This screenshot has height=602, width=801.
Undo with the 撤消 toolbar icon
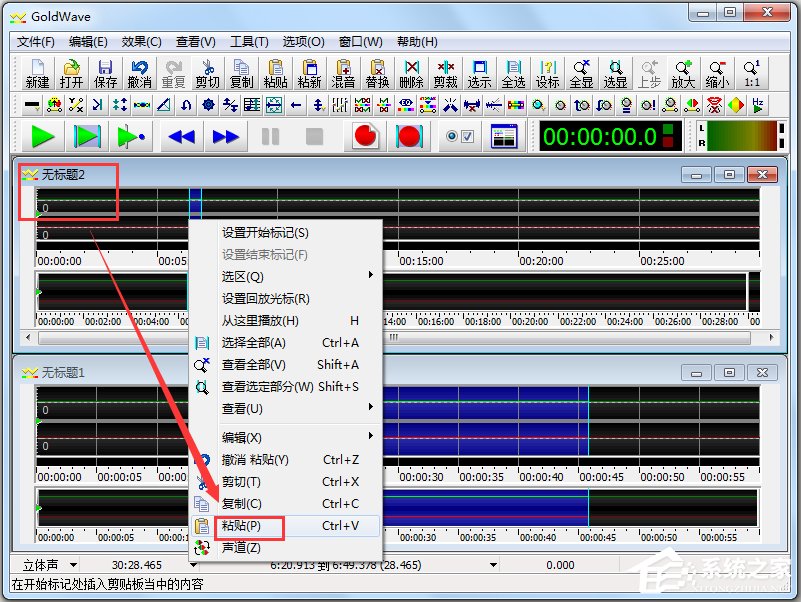pyautogui.click(x=139, y=74)
